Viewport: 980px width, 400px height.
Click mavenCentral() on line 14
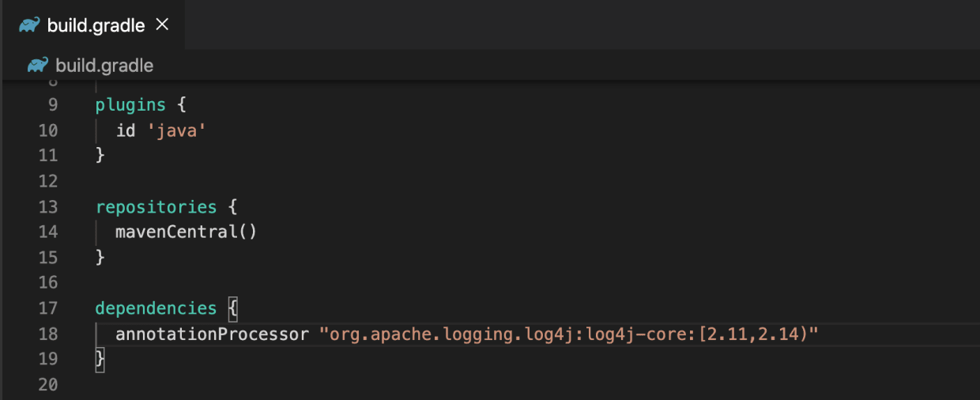tap(187, 232)
